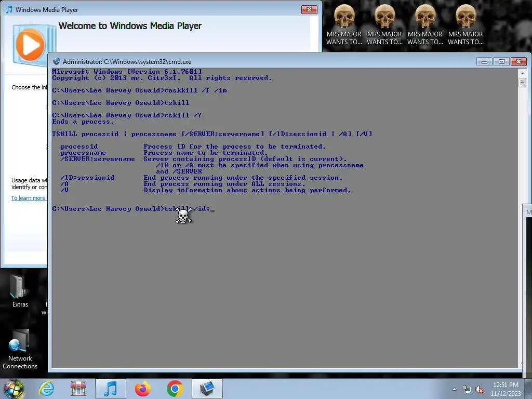Select the third MRS MAJOR skull icon
The height and width of the screenshot is (399, 532).
[x=425, y=24]
